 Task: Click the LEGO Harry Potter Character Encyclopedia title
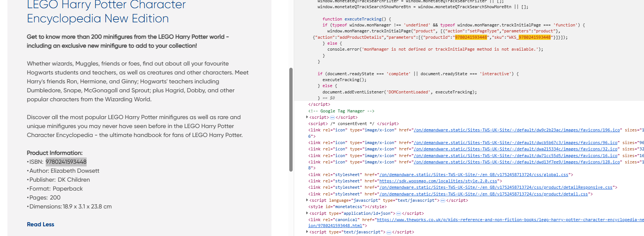click(106, 11)
